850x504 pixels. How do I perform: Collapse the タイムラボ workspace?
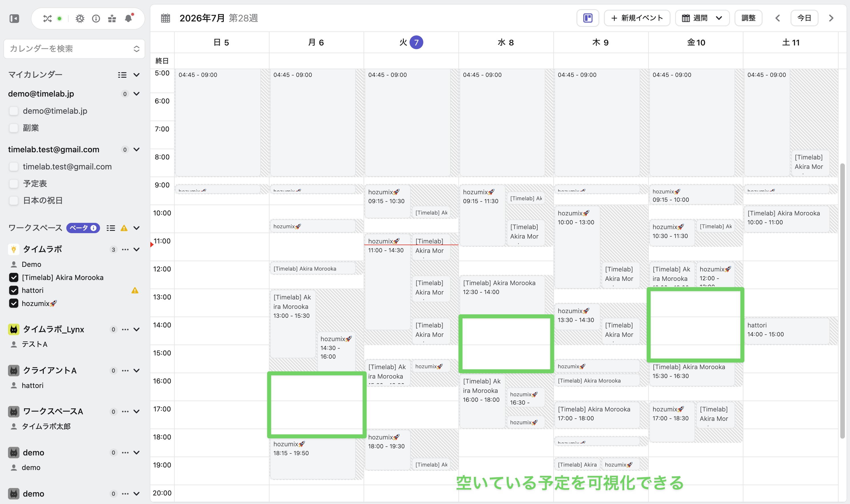coord(136,250)
